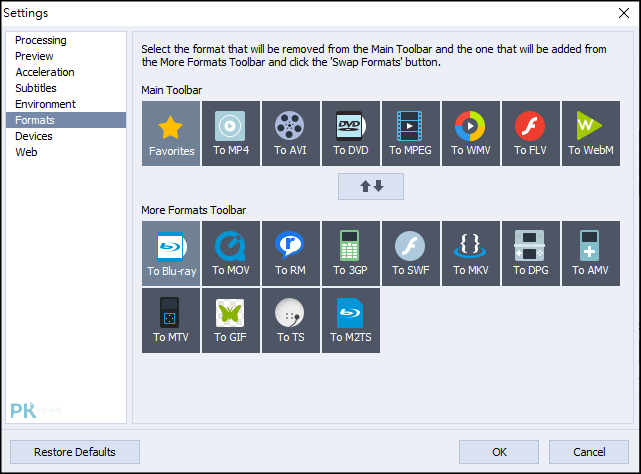The height and width of the screenshot is (474, 641).
Task: Choose the To 3GP phone format
Action: (x=351, y=254)
